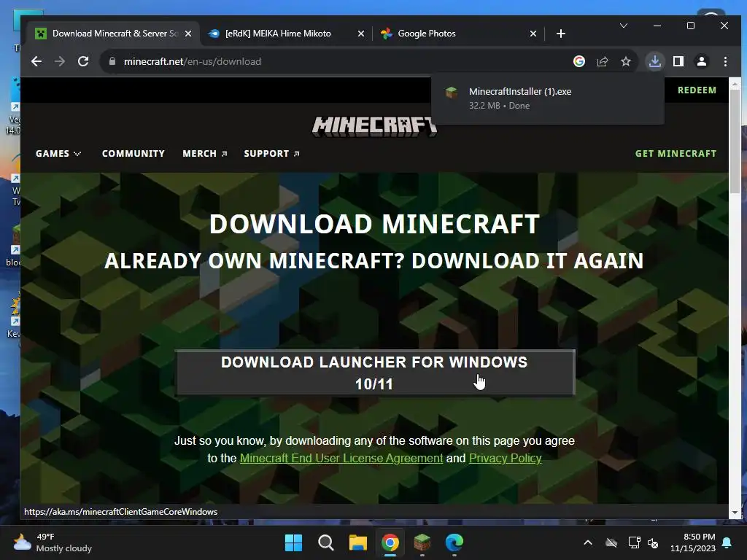Image resolution: width=747 pixels, height=560 pixels.
Task: Click the REDEEM link
Action: [x=697, y=90]
